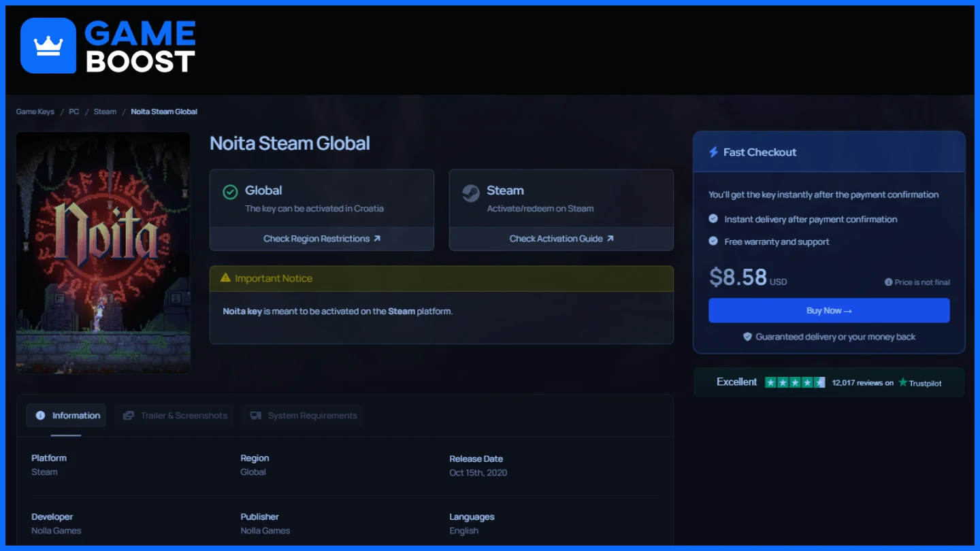Screen dimensions: 980x551
Task: Click the System Requirements monitor icon
Action: (255, 416)
